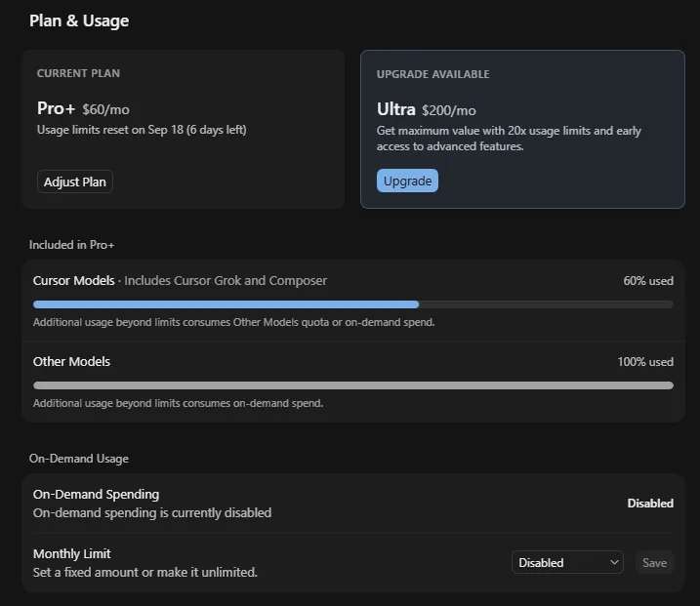This screenshot has width=700, height=606.
Task: Click the on-demand spend note under Other Models
Action: coord(178,403)
